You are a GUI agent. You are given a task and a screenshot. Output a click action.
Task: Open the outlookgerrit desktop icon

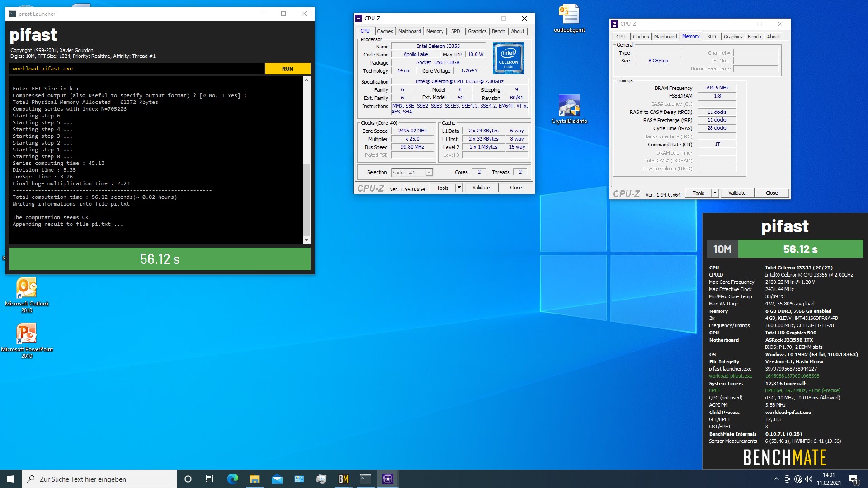pos(569,18)
